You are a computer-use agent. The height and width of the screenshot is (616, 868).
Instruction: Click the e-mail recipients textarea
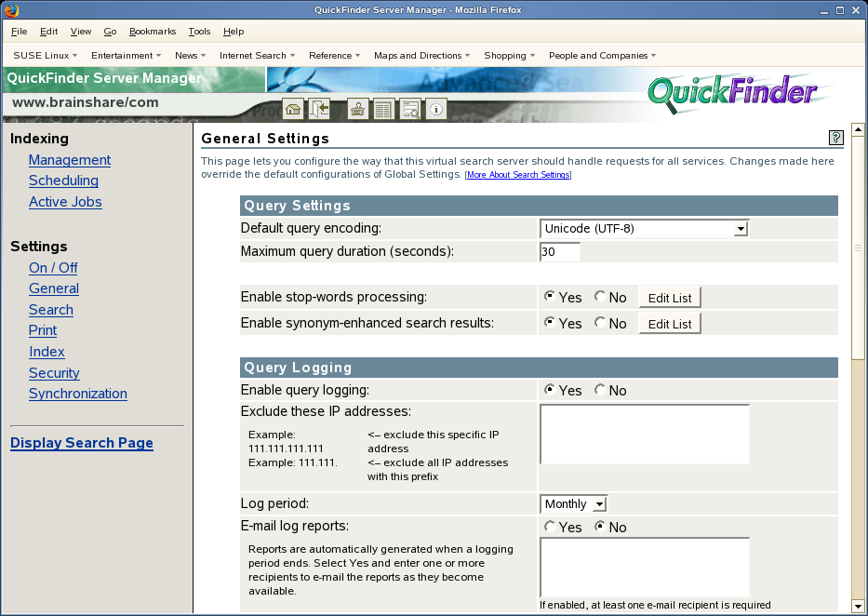point(645,568)
